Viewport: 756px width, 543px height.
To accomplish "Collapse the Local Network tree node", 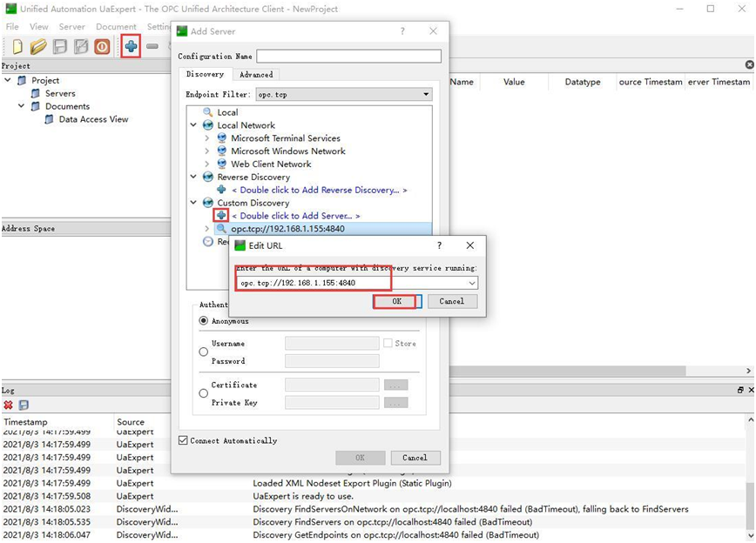I will click(193, 125).
